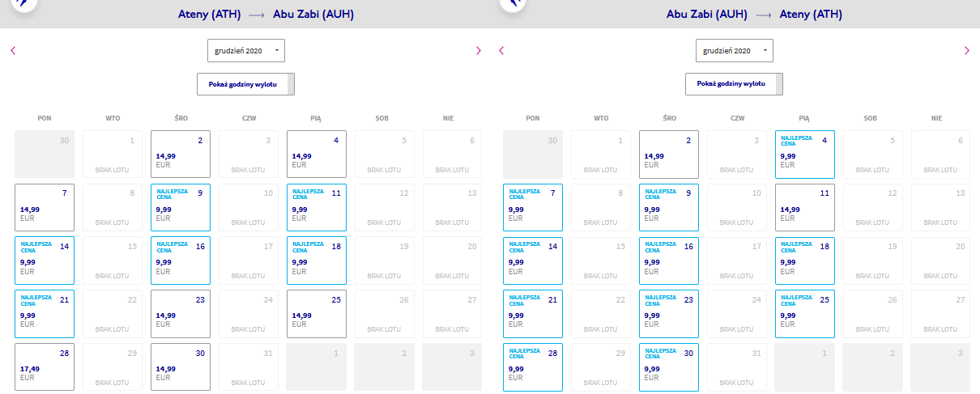
Task: Open grudzień 2020 month dropdown for Abu Zabi–Ateny
Action: coord(735,50)
